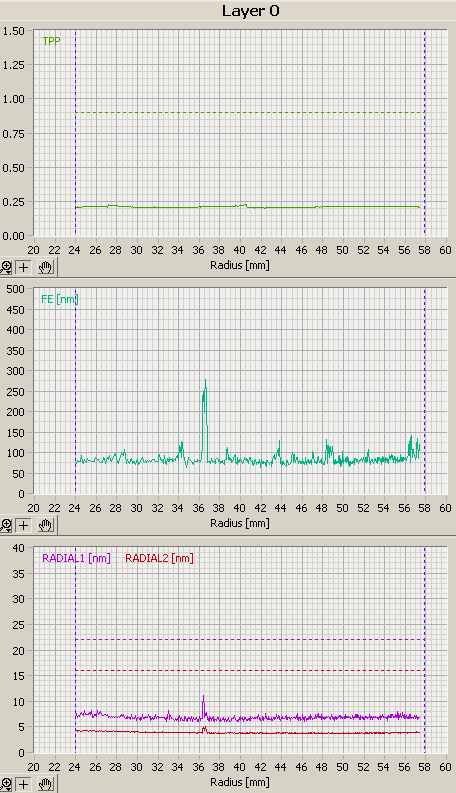Image resolution: width=456 pixels, height=793 pixels.
Task: Select the RADIAL1 [nm] legend entry
Action: pyautogui.click(x=76, y=558)
